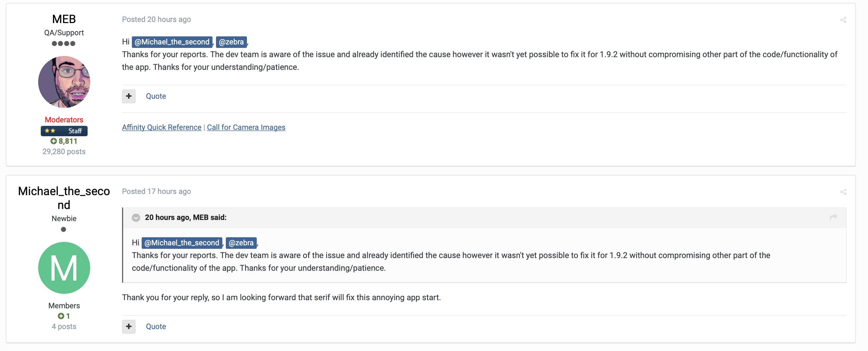Click Quote under Michael_the_second's reply
Image resolution: width=868 pixels, height=351 pixels.
pyautogui.click(x=156, y=326)
